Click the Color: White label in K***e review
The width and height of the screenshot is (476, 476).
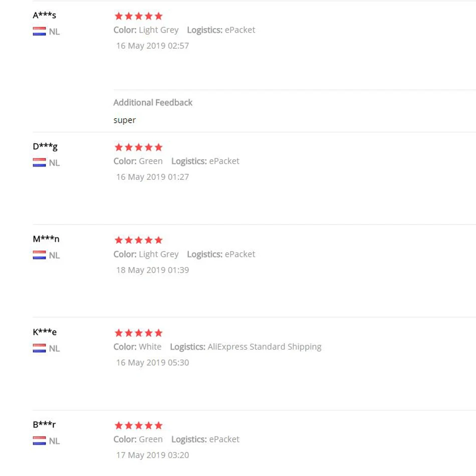pyautogui.click(x=137, y=347)
